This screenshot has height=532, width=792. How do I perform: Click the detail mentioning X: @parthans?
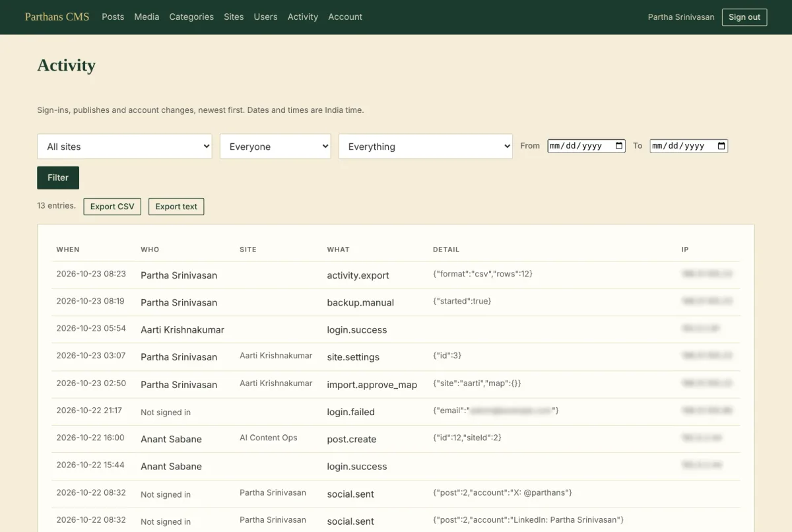coord(502,492)
